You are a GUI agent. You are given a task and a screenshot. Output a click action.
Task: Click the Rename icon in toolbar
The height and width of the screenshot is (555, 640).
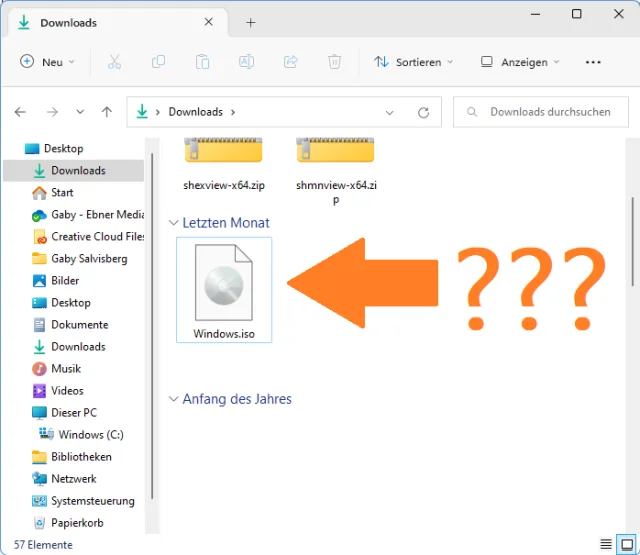pos(246,62)
